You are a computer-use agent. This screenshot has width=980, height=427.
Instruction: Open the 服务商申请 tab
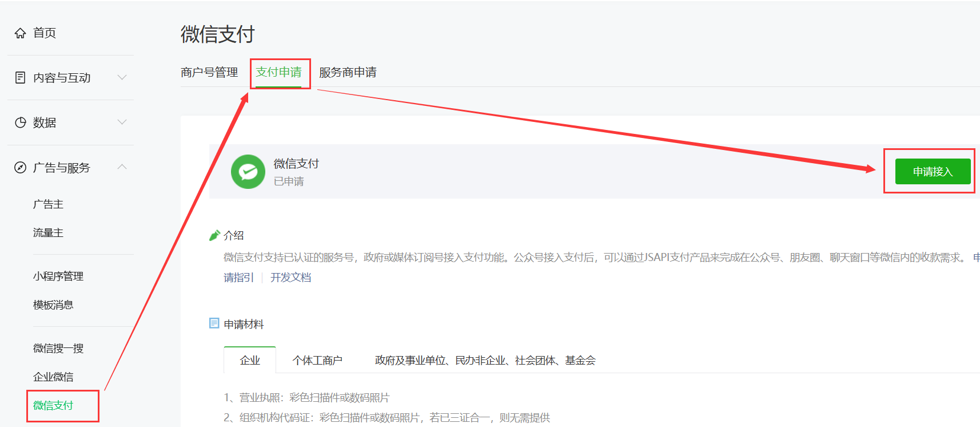[348, 73]
